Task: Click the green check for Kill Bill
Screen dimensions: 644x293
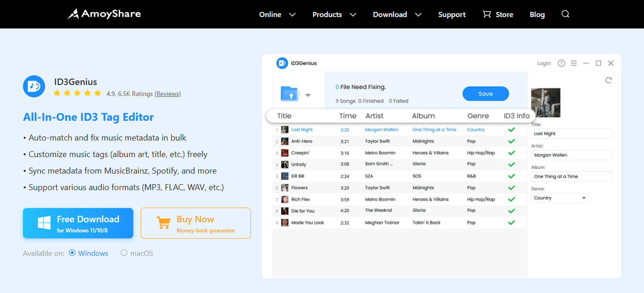Action: 511,176
